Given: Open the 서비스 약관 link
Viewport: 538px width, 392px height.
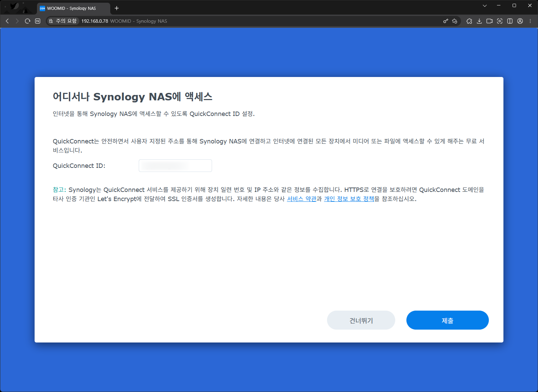Looking at the screenshot, I should pos(302,199).
